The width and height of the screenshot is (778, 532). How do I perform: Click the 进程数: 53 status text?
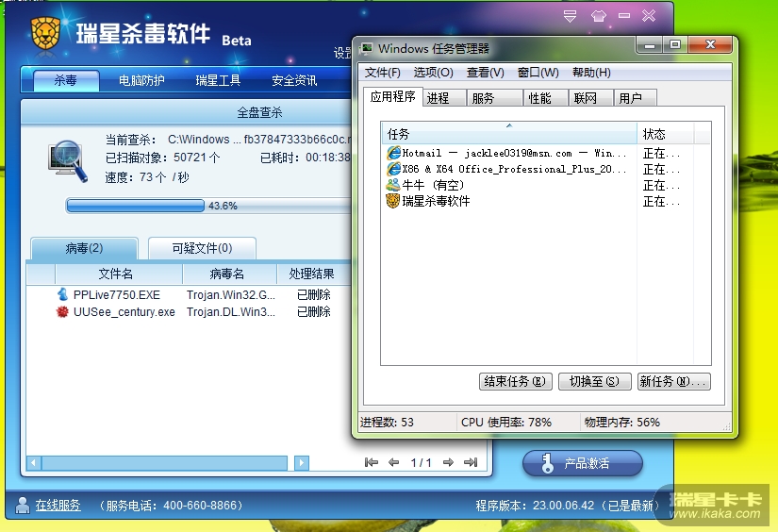(x=387, y=423)
